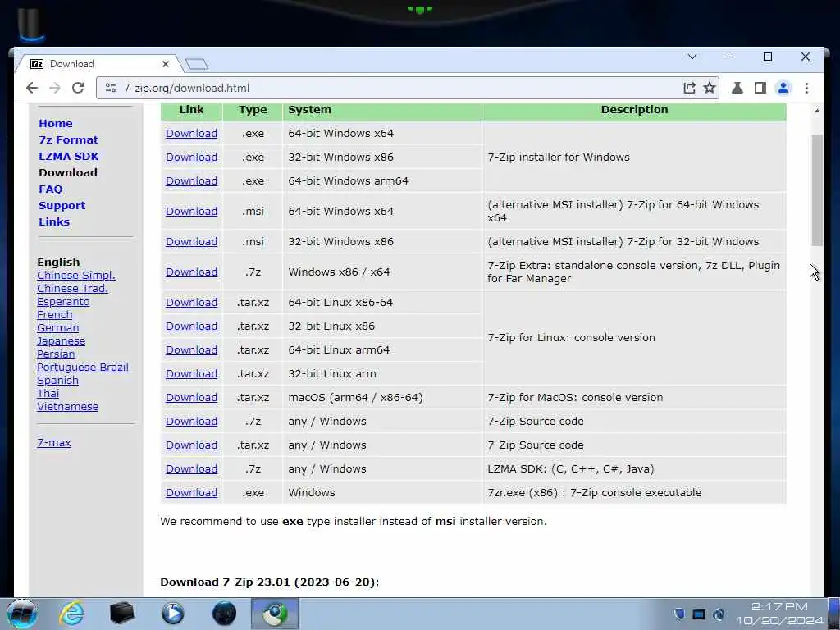Switch language to Persian
The width and height of the screenshot is (840, 630).
(x=56, y=354)
